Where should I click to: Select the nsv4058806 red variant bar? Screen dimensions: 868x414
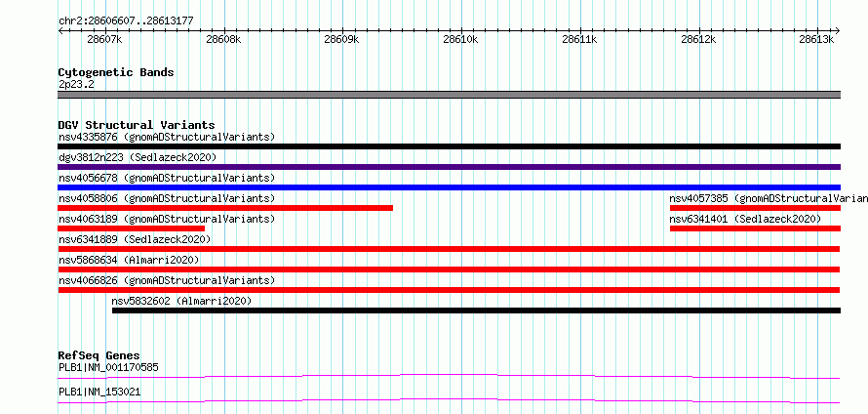(225, 208)
